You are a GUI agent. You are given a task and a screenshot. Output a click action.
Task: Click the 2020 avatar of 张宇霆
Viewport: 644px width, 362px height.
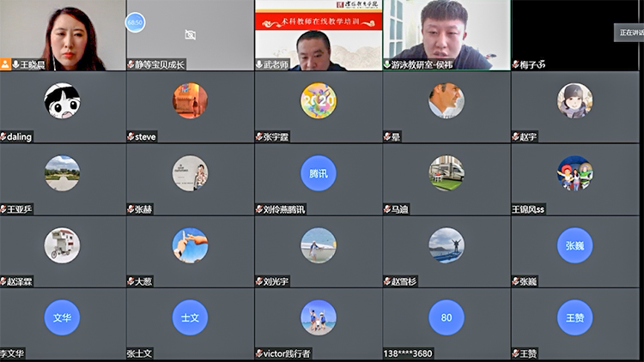[x=319, y=100]
